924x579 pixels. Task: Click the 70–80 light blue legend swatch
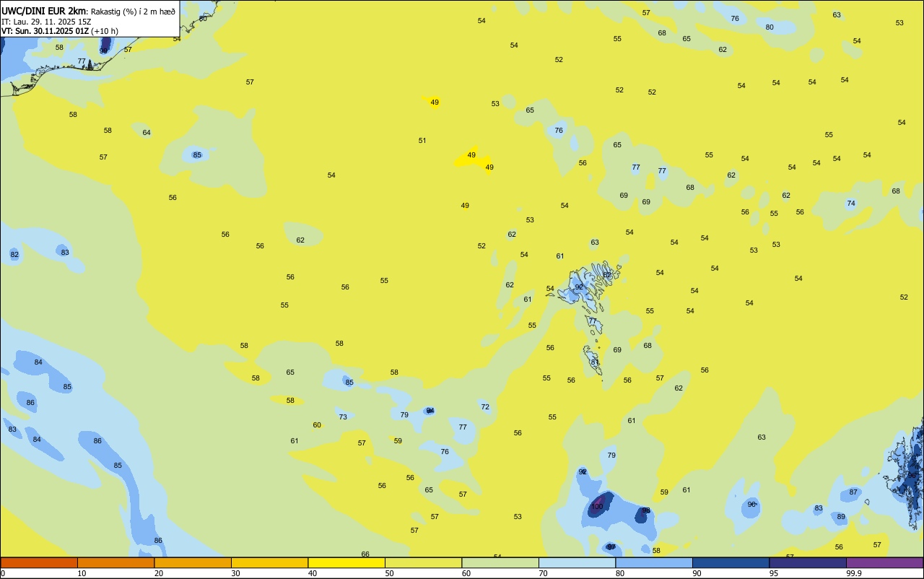[577, 562]
